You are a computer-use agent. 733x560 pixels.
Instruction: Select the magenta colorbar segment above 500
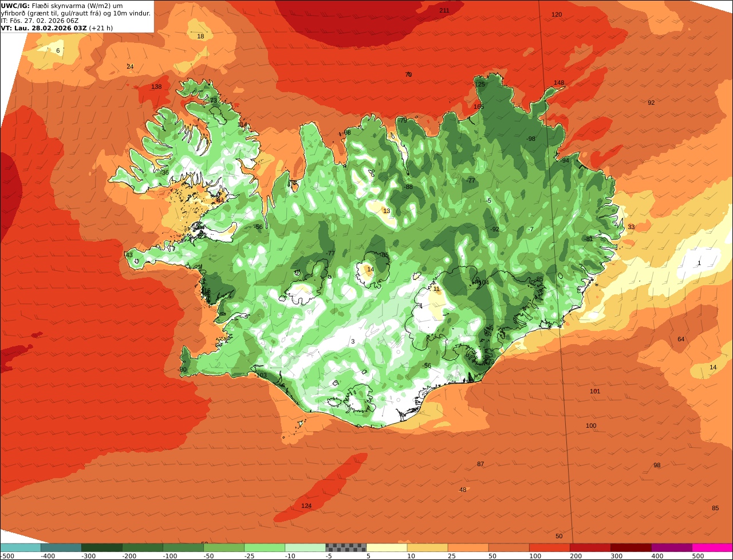712,547
